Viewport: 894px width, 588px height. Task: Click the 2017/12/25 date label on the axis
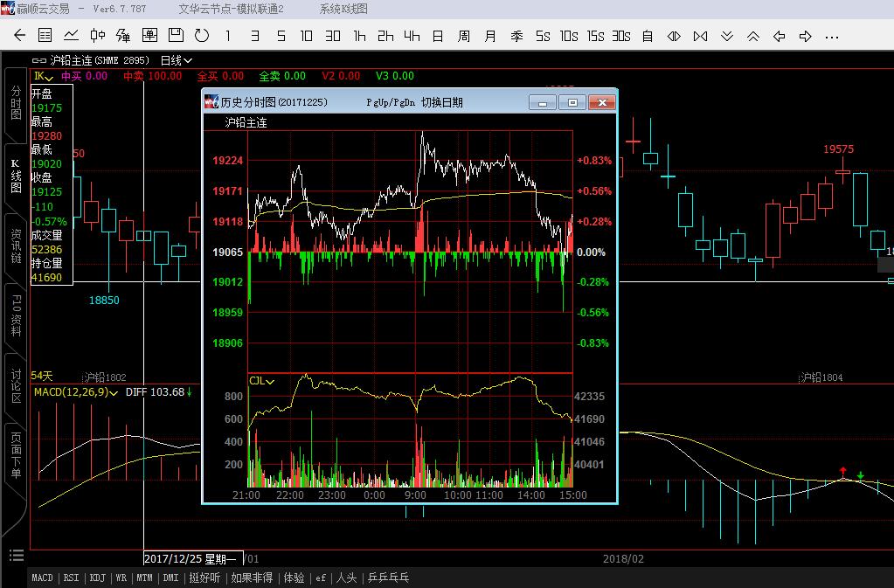click(184, 558)
